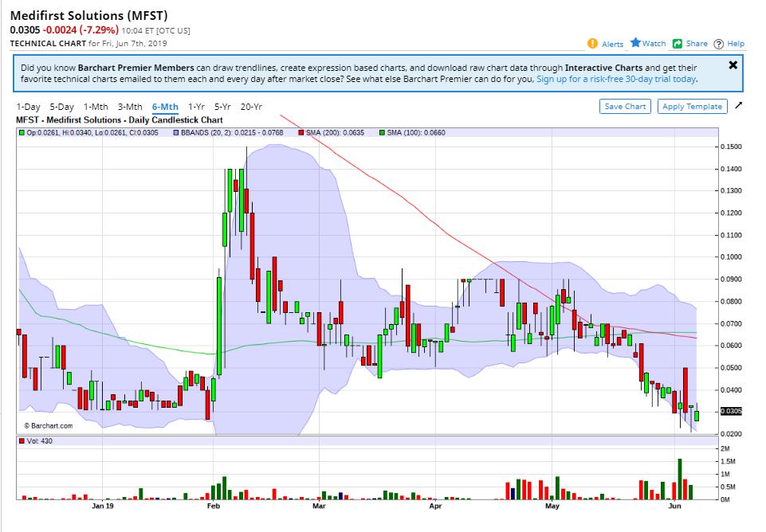766x532 pixels.
Task: Switch to the 1-Yr chart period
Action: (x=196, y=107)
